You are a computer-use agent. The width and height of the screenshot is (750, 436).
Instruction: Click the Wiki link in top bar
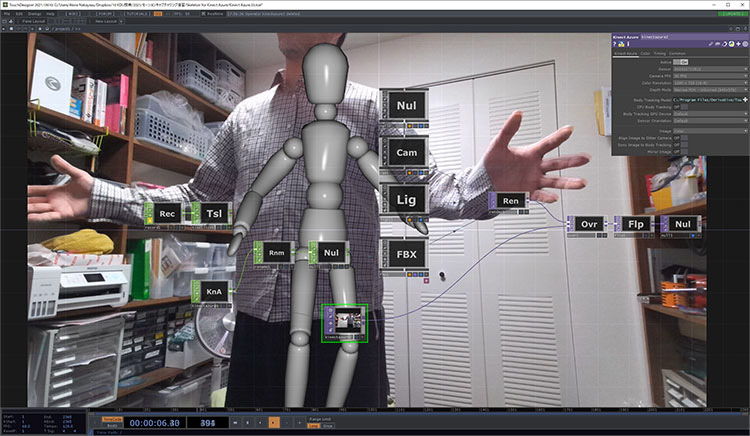coord(73,14)
